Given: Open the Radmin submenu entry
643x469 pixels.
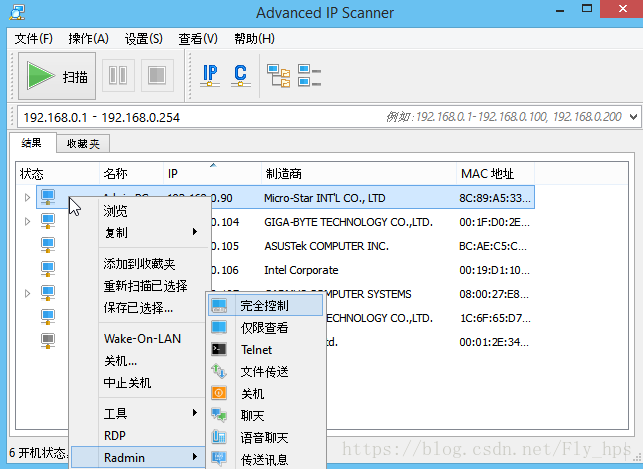Looking at the screenshot, I should [138, 457].
